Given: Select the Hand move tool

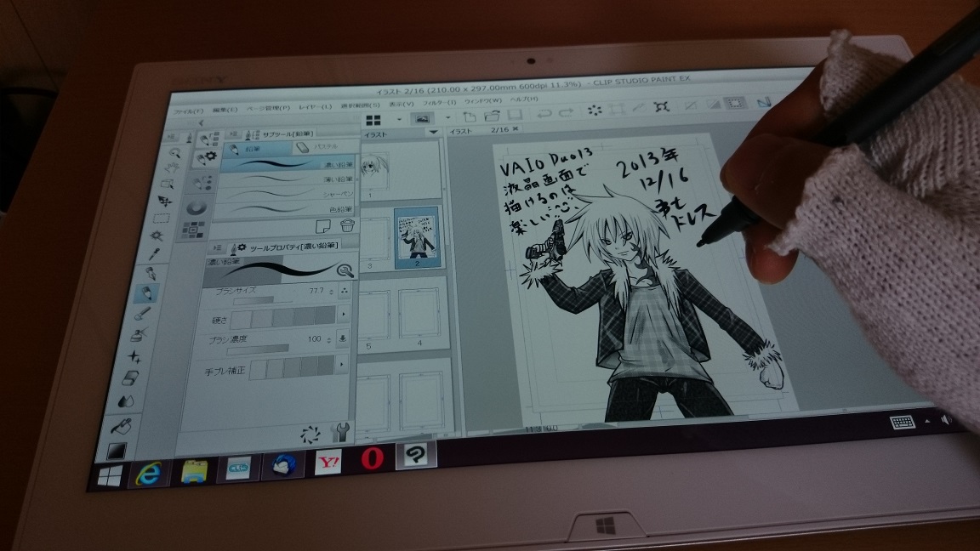Looking at the screenshot, I should [171, 168].
